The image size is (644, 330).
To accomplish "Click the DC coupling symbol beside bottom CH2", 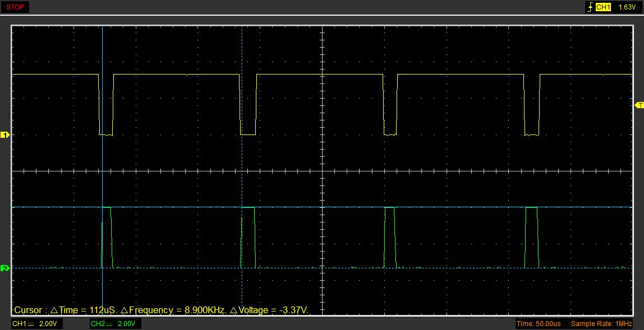I will (110, 324).
